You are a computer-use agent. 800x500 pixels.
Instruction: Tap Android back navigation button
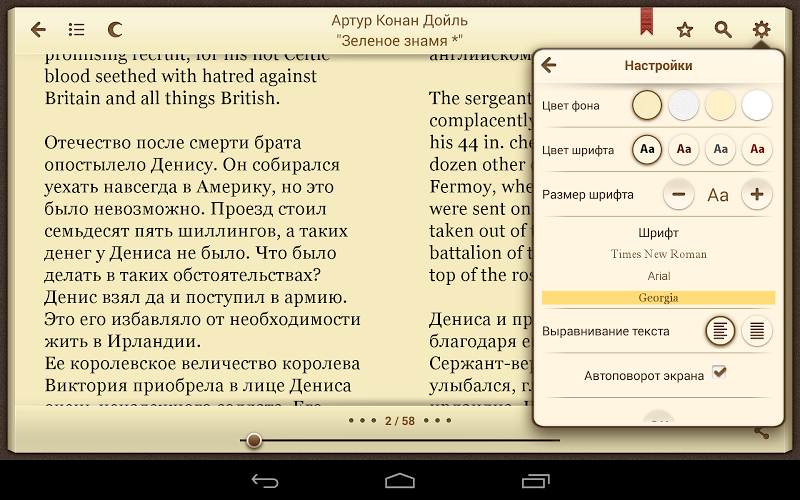[265, 481]
